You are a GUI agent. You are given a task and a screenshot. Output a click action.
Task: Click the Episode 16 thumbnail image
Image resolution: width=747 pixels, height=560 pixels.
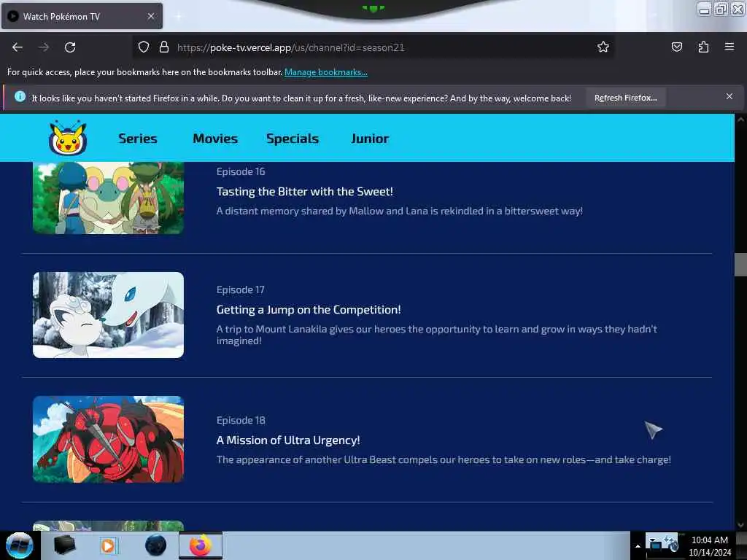point(108,198)
